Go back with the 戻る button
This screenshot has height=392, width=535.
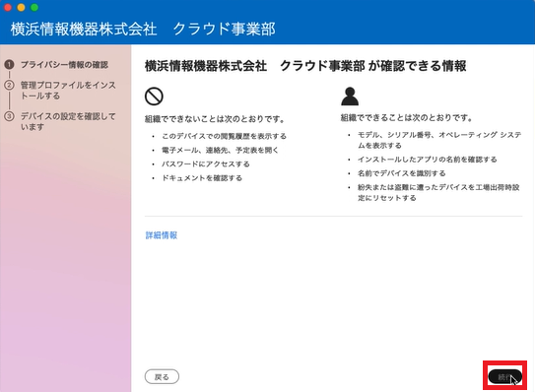click(x=162, y=376)
